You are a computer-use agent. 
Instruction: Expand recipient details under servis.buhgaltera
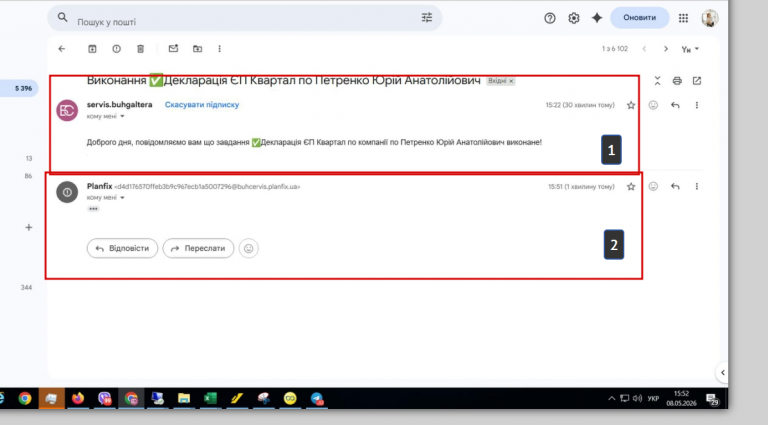(x=122, y=117)
